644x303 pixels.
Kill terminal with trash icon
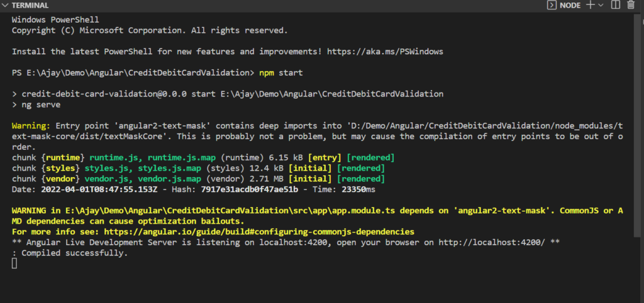point(631,5)
